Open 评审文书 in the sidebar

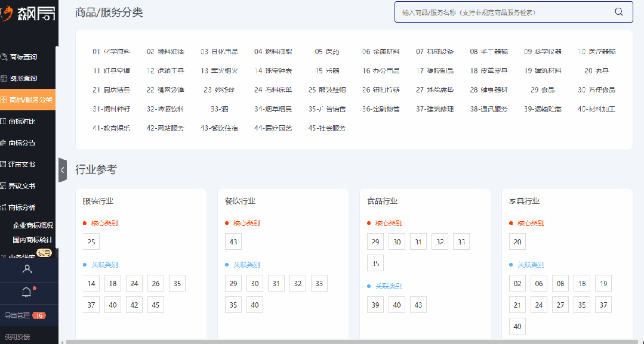coord(22,164)
